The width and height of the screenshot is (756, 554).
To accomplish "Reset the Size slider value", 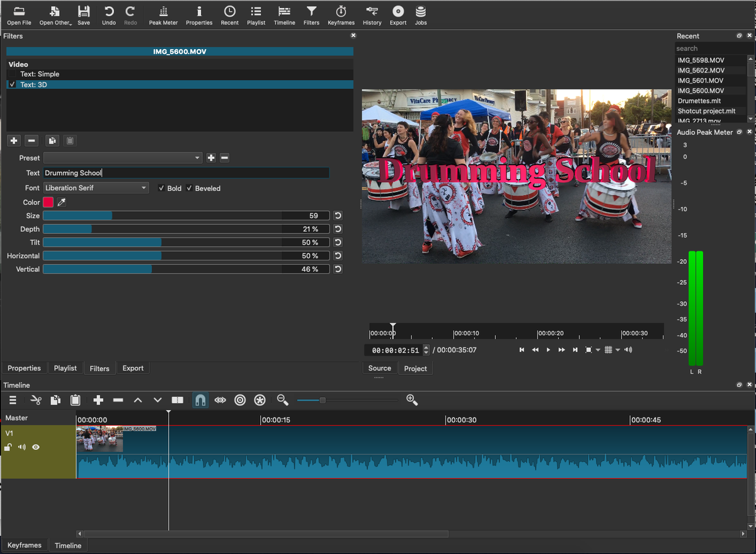I will point(338,216).
